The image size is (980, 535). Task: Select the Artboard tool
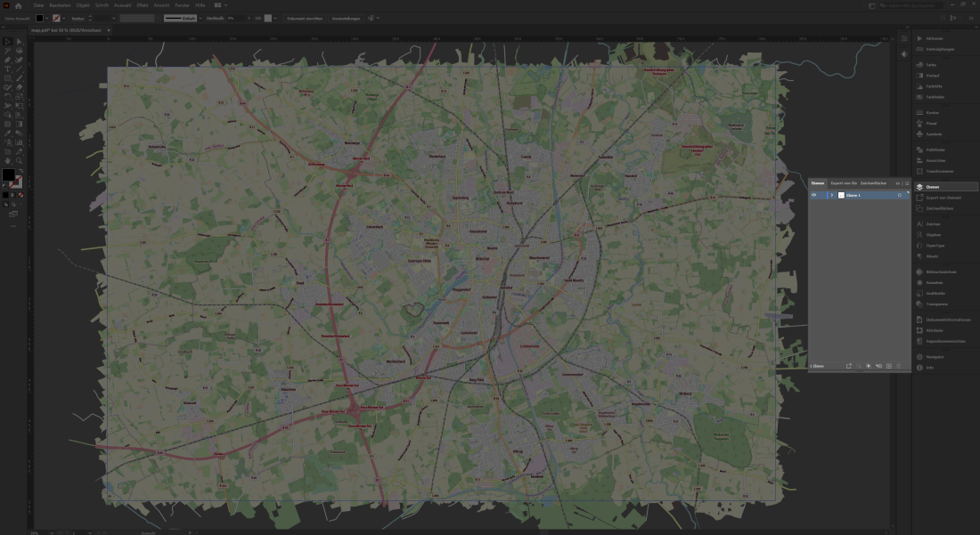click(7, 151)
